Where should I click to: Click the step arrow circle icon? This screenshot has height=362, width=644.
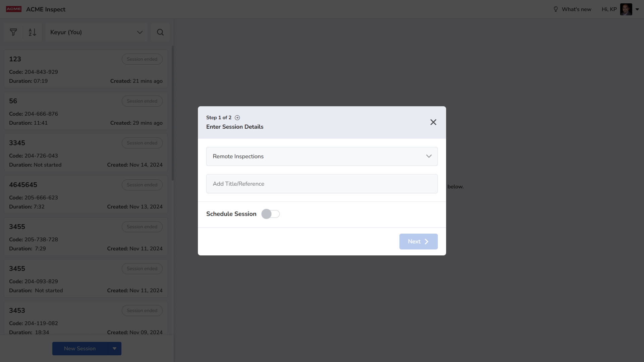(x=237, y=118)
